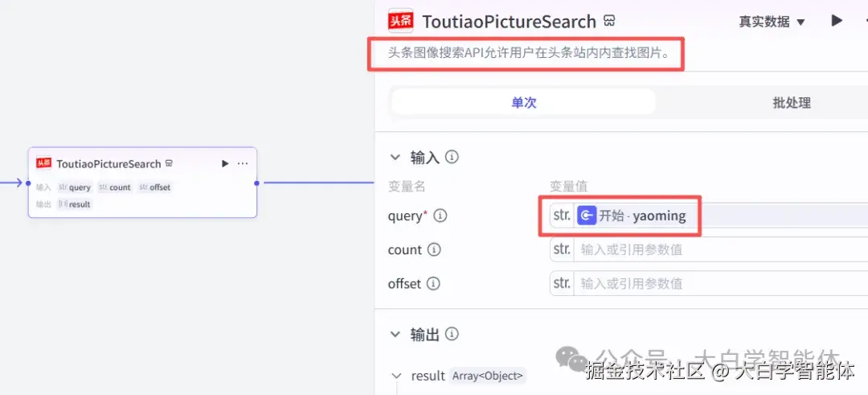Click the result output tag on node card
This screenshot has height=395, width=868.
click(x=74, y=204)
